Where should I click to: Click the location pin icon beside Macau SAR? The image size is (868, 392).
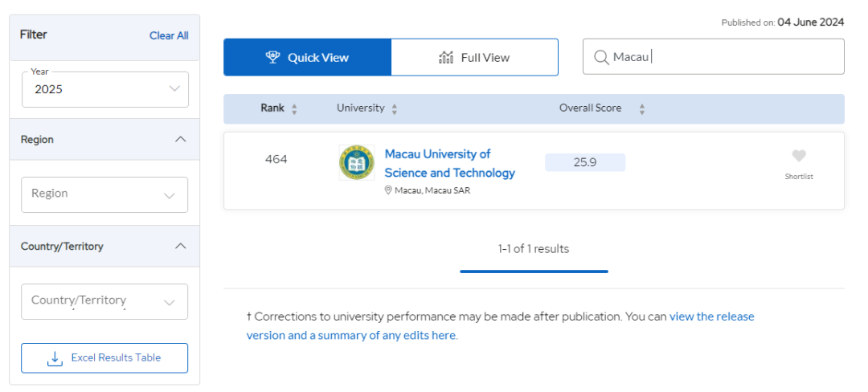tap(388, 190)
